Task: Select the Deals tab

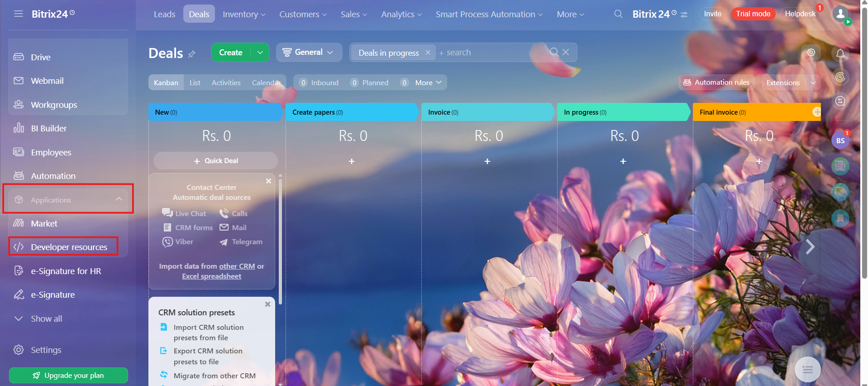Action: click(199, 14)
